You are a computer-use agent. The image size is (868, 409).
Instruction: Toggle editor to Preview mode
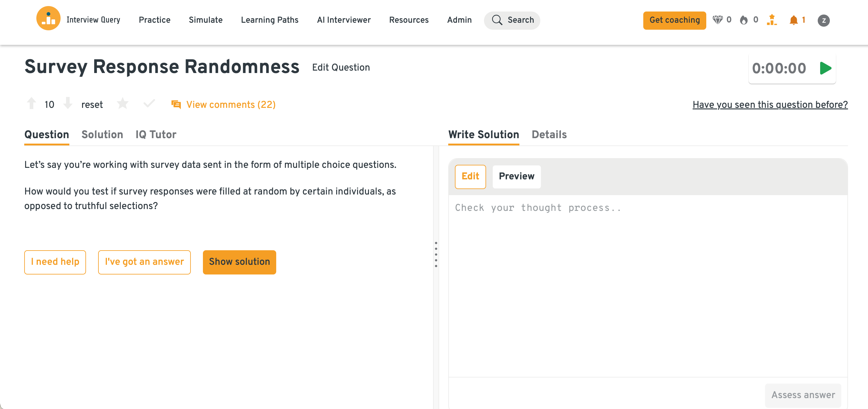(516, 176)
